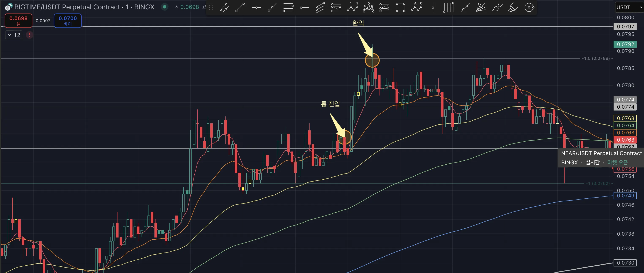
Task: Select the Head and Shoulders pattern tool
Action: pos(368,7)
